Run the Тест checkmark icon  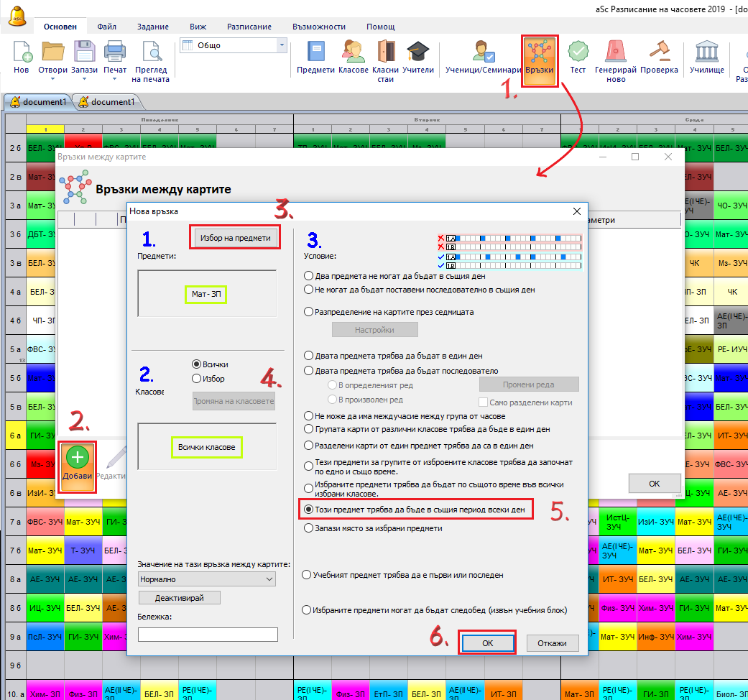pyautogui.click(x=578, y=53)
